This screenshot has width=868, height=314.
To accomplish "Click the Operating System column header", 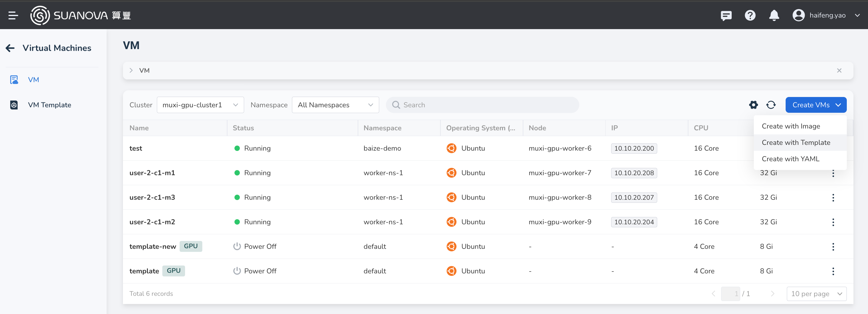I will pos(481,128).
